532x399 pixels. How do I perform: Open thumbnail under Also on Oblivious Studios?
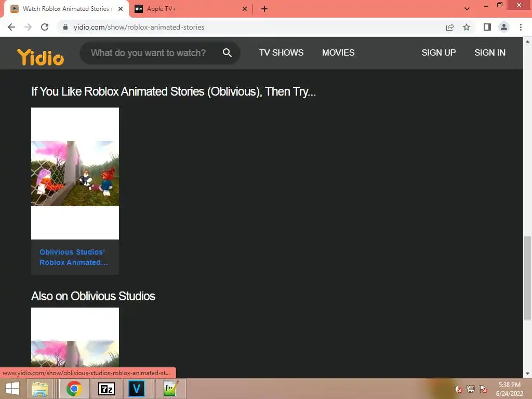pyautogui.click(x=75, y=337)
